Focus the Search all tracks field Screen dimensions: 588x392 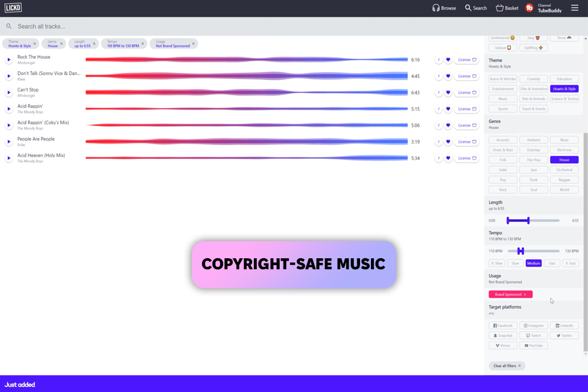pyautogui.click(x=294, y=26)
